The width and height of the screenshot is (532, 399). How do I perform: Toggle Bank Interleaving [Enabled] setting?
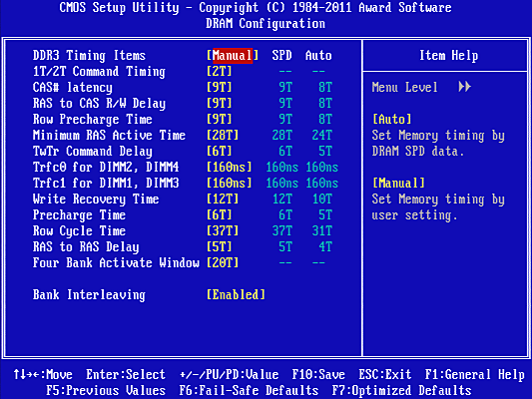[236, 294]
